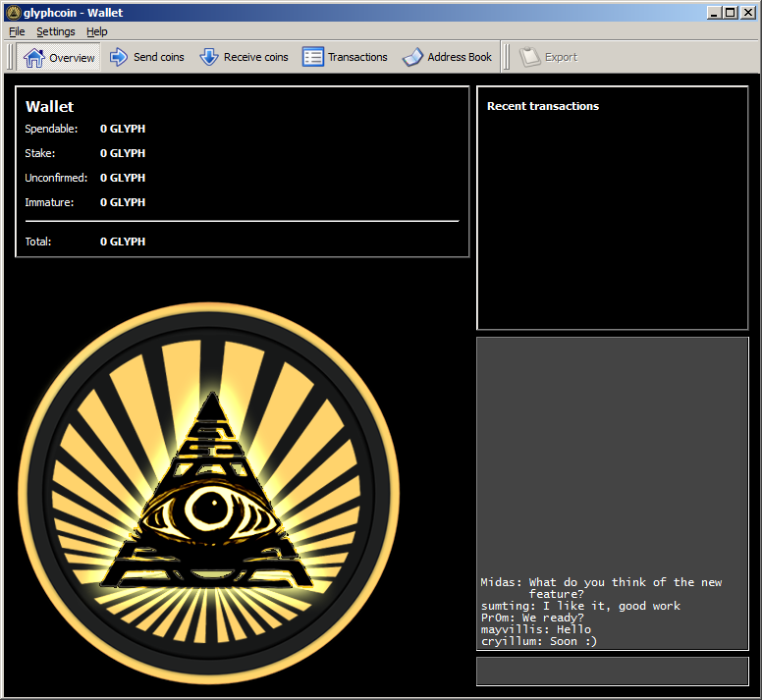Click the 'Stake:' label
The width and height of the screenshot is (762, 700).
pos(40,153)
